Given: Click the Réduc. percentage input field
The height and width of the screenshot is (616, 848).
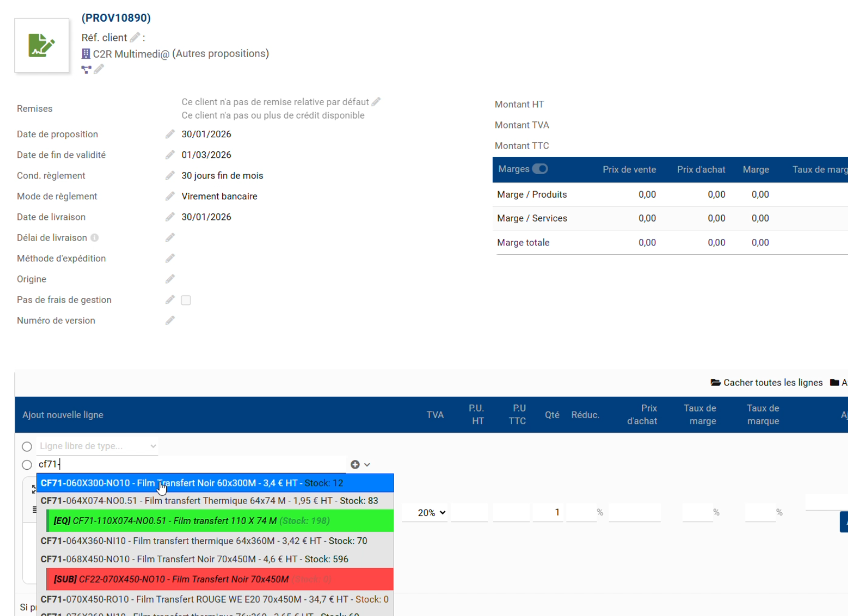Looking at the screenshot, I should pos(581,512).
